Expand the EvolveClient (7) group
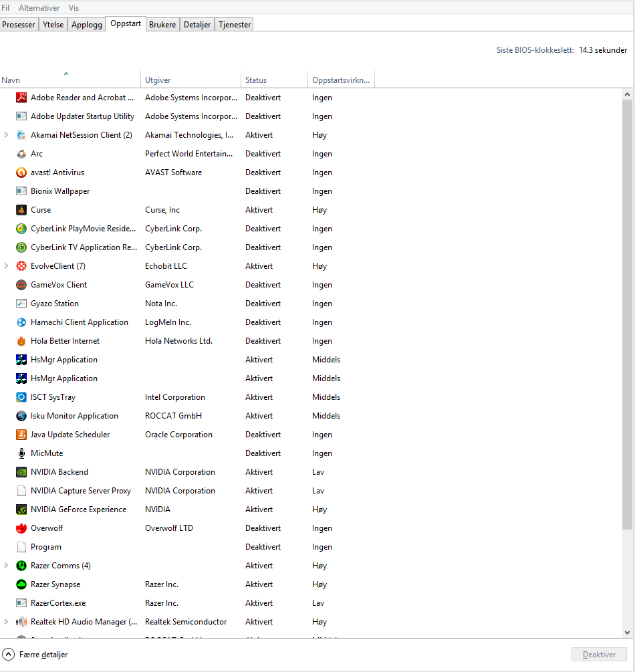 6,266
